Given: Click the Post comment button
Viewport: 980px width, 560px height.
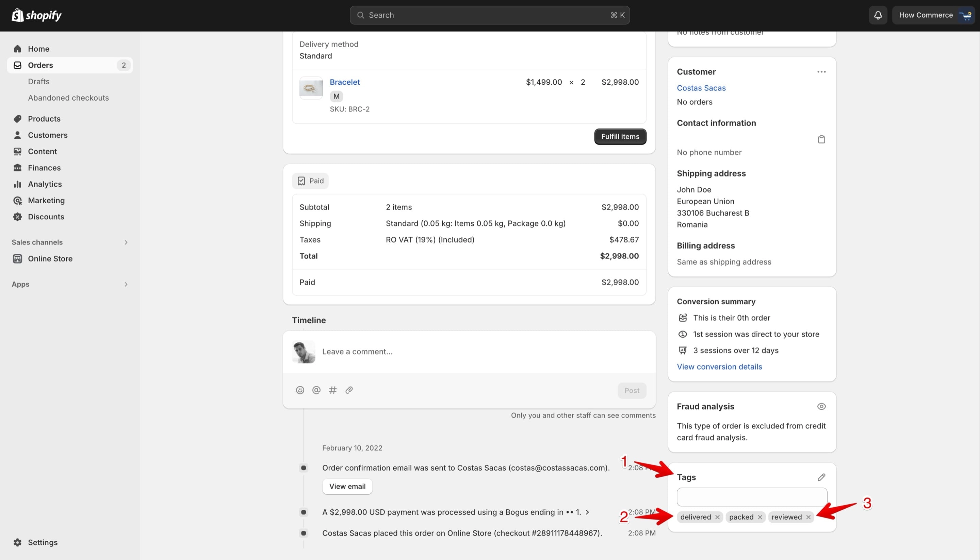Looking at the screenshot, I should [632, 390].
